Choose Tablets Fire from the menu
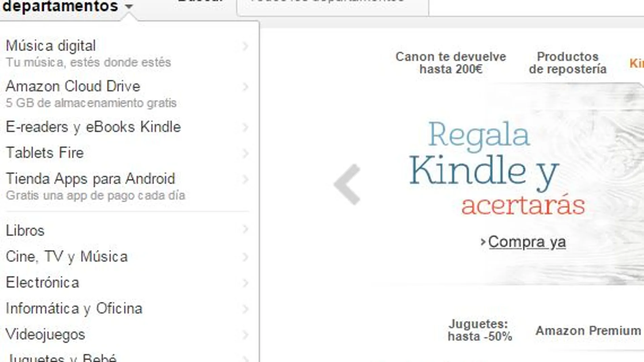Image resolution: width=644 pixels, height=362 pixels. [45, 153]
